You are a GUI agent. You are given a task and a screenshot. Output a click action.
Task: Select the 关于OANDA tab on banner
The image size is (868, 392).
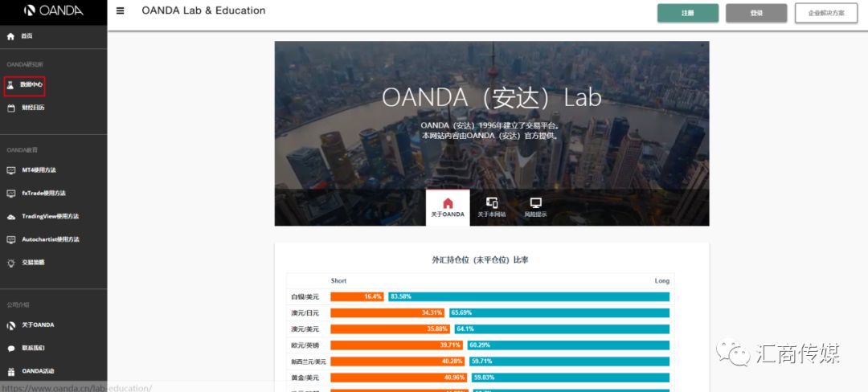coord(448,208)
